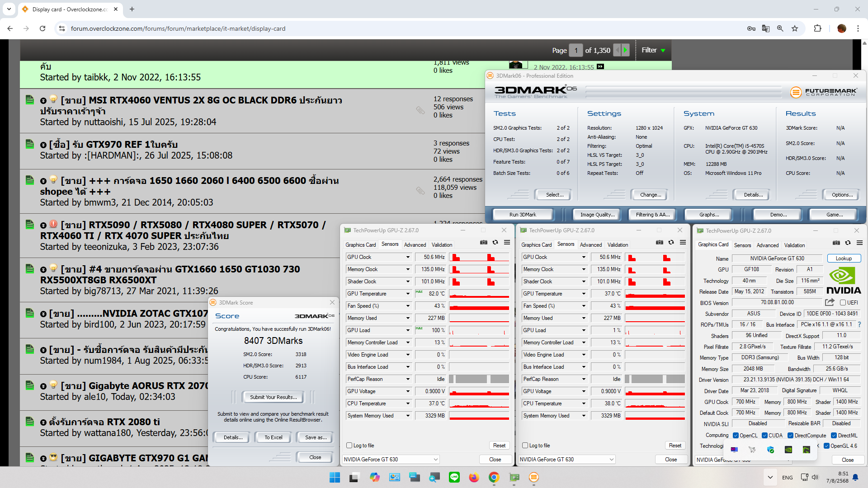Click the page number input field
The width and height of the screenshot is (868, 488).
click(x=576, y=51)
